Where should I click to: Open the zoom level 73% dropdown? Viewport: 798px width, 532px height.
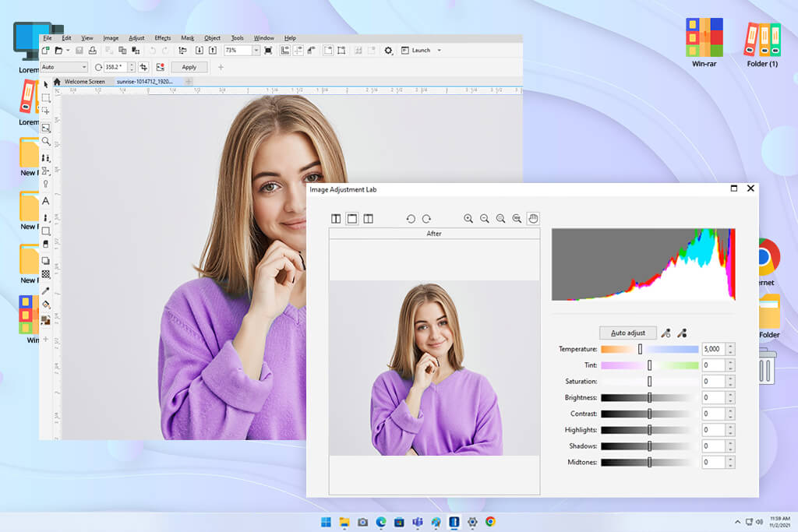coord(256,51)
